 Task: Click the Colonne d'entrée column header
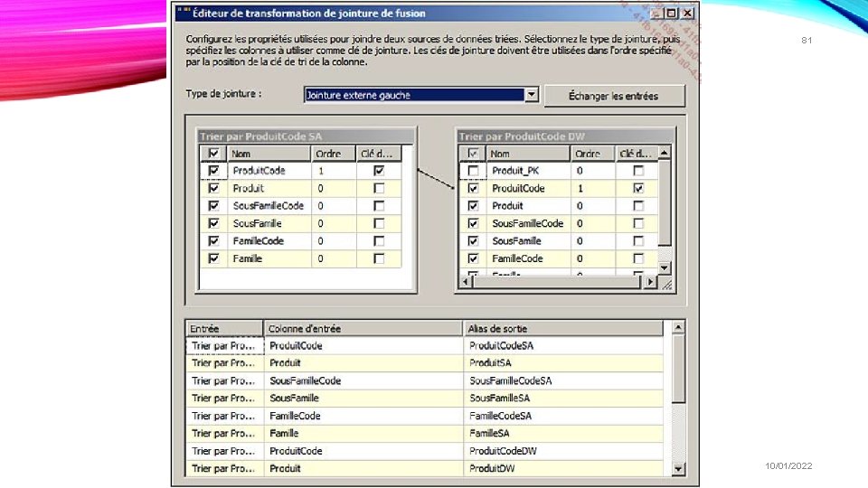pos(363,329)
